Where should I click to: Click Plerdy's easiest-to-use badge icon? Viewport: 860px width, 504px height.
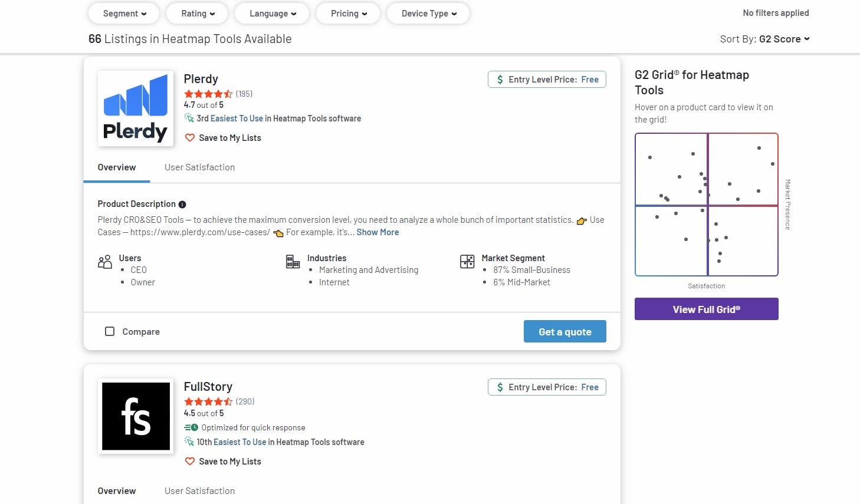point(189,118)
